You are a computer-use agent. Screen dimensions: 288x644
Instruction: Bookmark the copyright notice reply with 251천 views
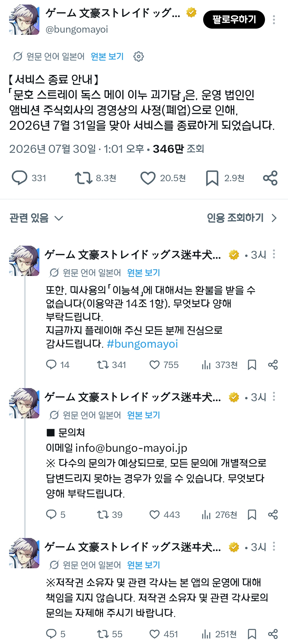252,634
